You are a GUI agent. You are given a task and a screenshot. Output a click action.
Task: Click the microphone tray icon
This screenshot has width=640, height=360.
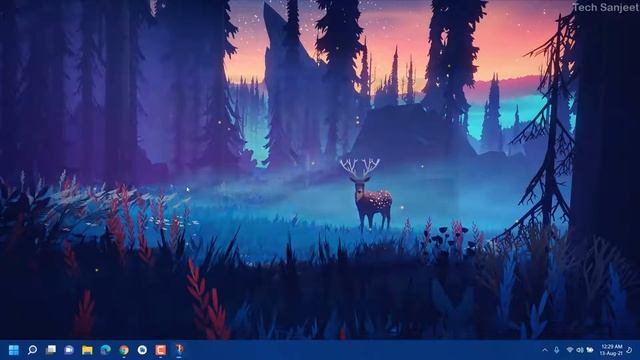[x=556, y=350]
